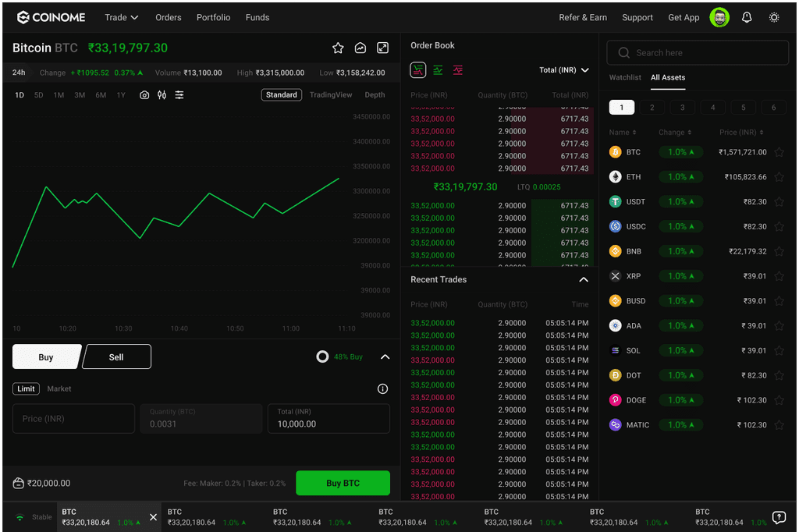Open the Total (INR) dropdown
This screenshot has height=532, width=799.
[x=564, y=69]
